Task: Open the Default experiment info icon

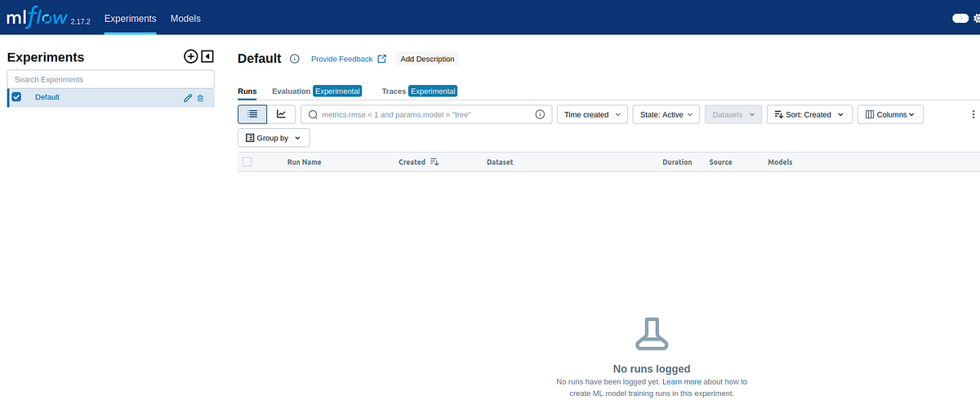Action: point(295,59)
